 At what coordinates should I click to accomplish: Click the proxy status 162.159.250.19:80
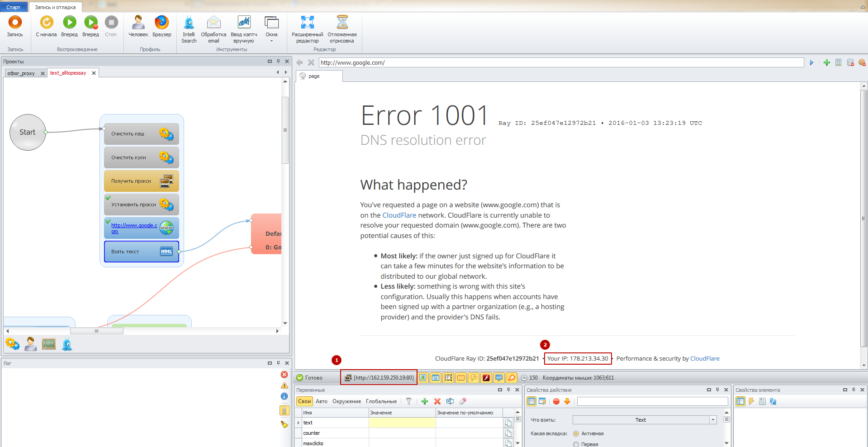pos(379,378)
